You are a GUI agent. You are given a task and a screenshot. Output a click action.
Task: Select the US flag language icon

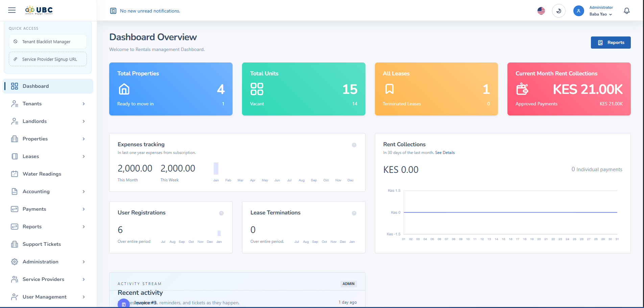541,10
